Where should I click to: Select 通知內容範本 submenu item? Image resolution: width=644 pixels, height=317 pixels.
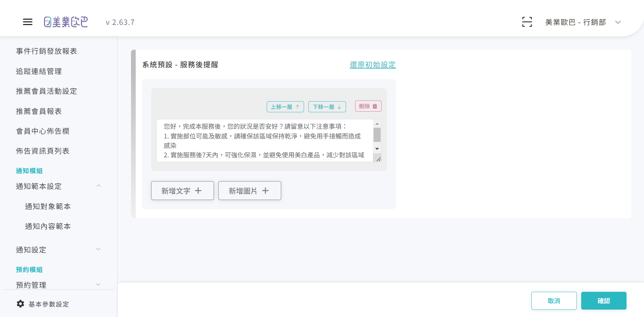pyautogui.click(x=48, y=226)
